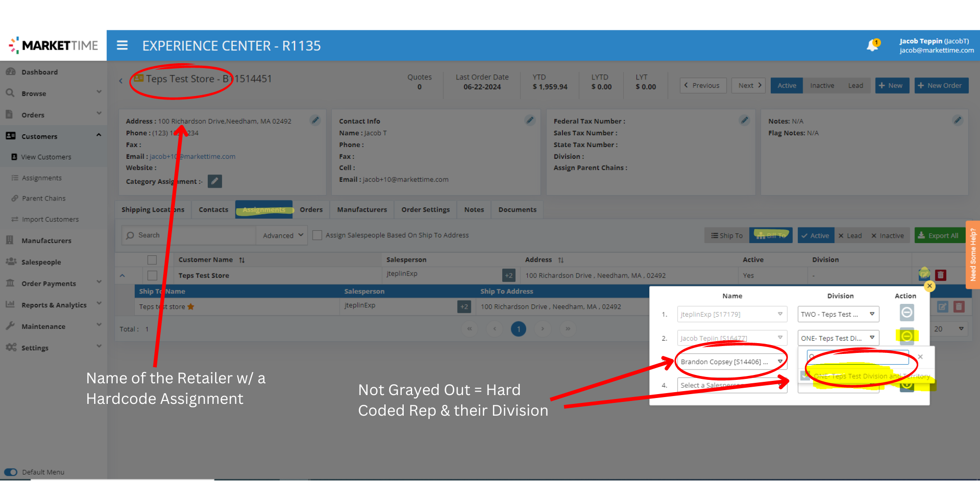The width and height of the screenshot is (980, 498).
Task: Open Dashboard from sidebar
Action: pyautogui.click(x=39, y=72)
